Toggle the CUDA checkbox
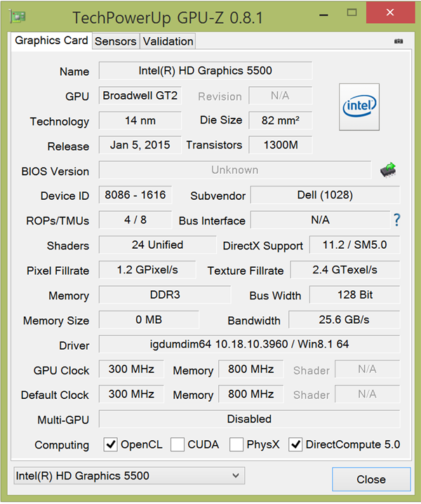 click(178, 444)
